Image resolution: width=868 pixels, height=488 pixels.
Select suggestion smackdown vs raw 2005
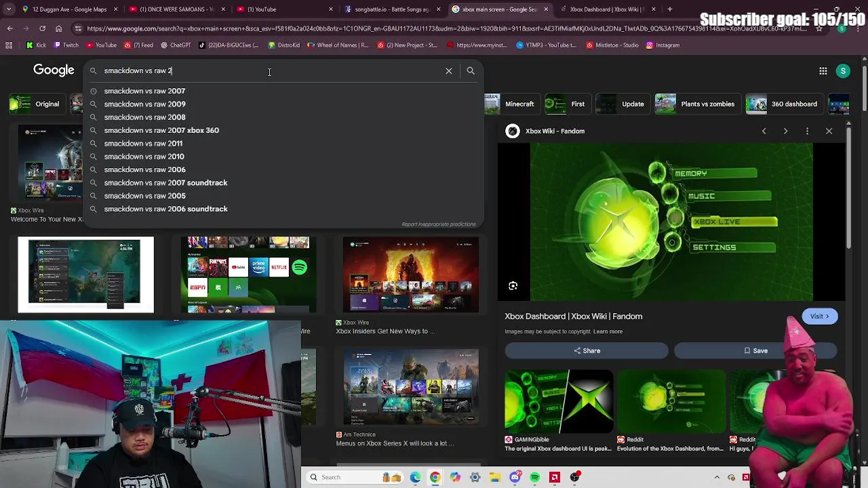(x=283, y=196)
